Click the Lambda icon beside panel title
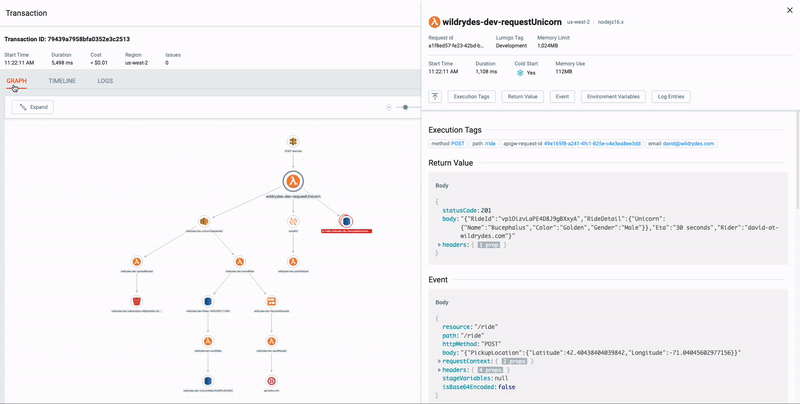 click(434, 22)
